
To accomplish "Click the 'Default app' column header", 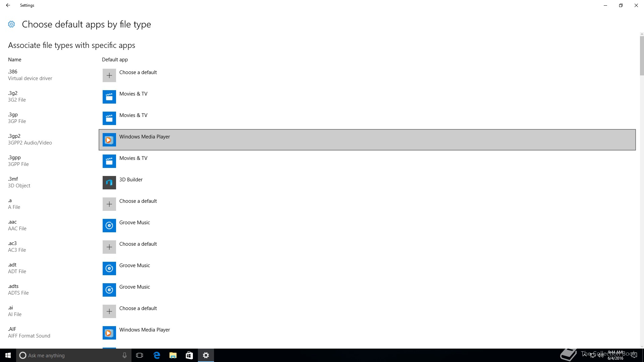I will (x=115, y=60).
